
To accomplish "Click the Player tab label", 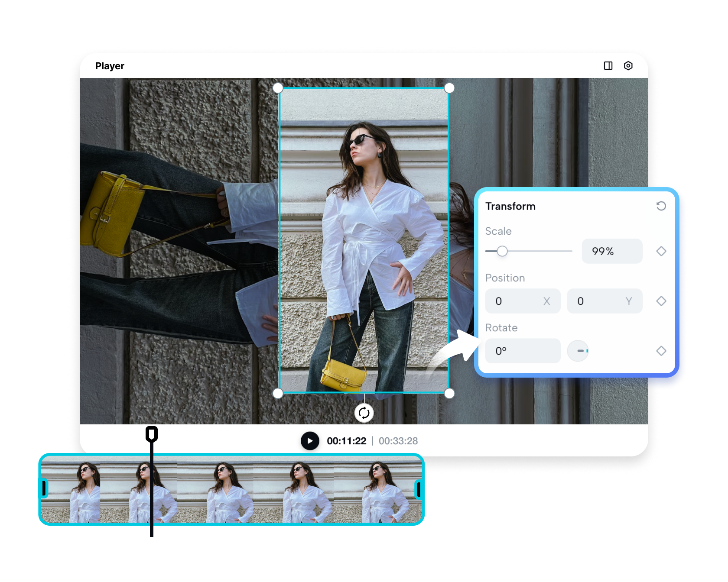I will [110, 66].
